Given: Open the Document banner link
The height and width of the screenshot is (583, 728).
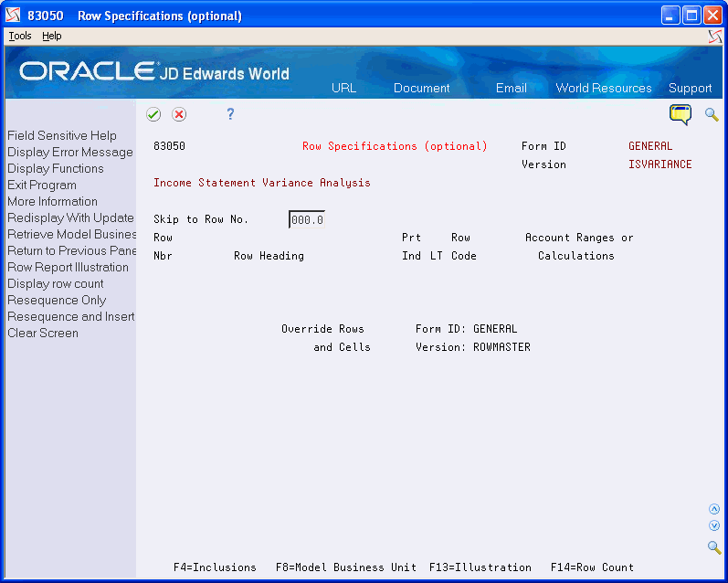Looking at the screenshot, I should [x=421, y=88].
